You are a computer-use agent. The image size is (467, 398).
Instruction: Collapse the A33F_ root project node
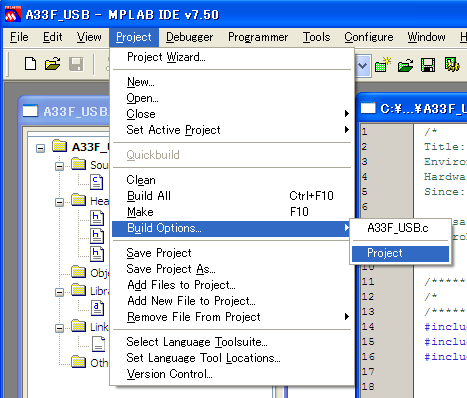coord(40,148)
